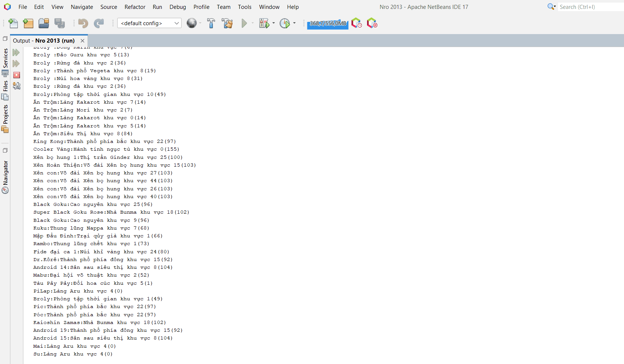Click the output line 'Su:Làng Aru khu vực 4(0)'
The width and height of the screenshot is (624, 364).
[73, 354]
